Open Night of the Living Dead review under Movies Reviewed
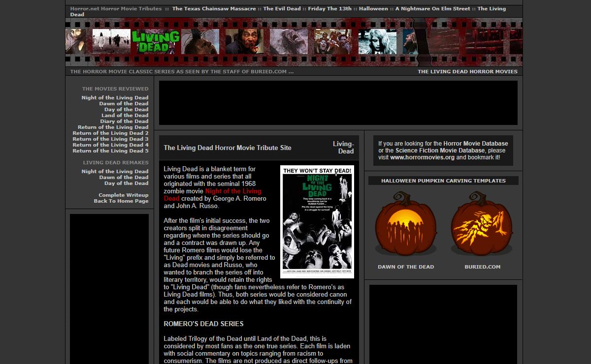Image resolution: width=591 pixels, height=364 pixels. 115,98
